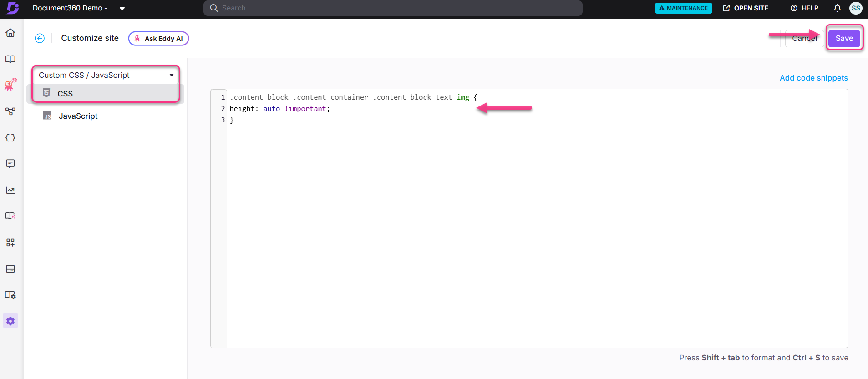Open the Settings gear icon
The width and height of the screenshot is (868, 379).
(x=10, y=321)
